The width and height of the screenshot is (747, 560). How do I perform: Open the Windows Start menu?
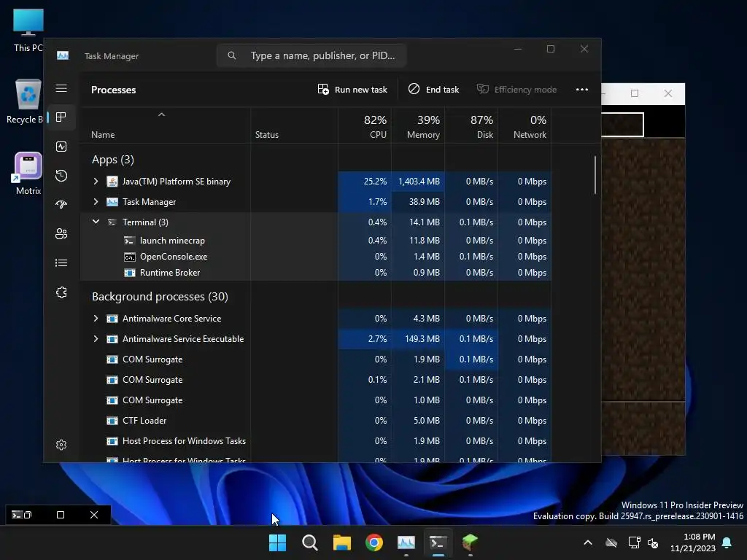[277, 542]
